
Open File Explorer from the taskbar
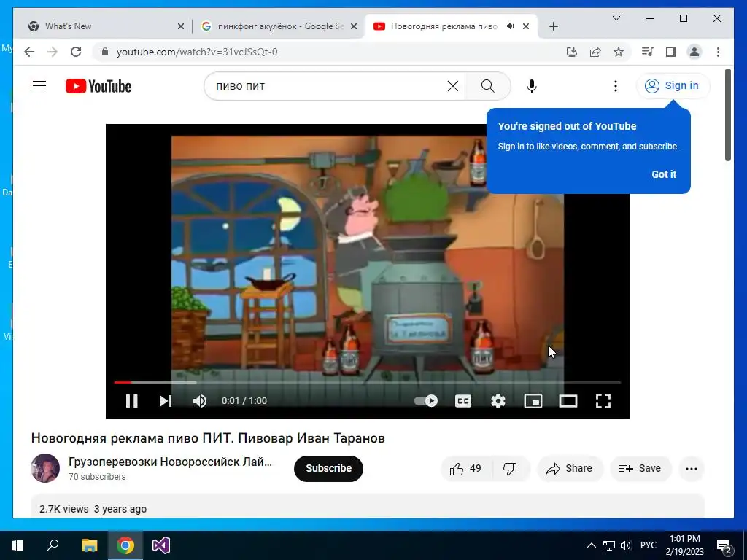pyautogui.click(x=89, y=545)
